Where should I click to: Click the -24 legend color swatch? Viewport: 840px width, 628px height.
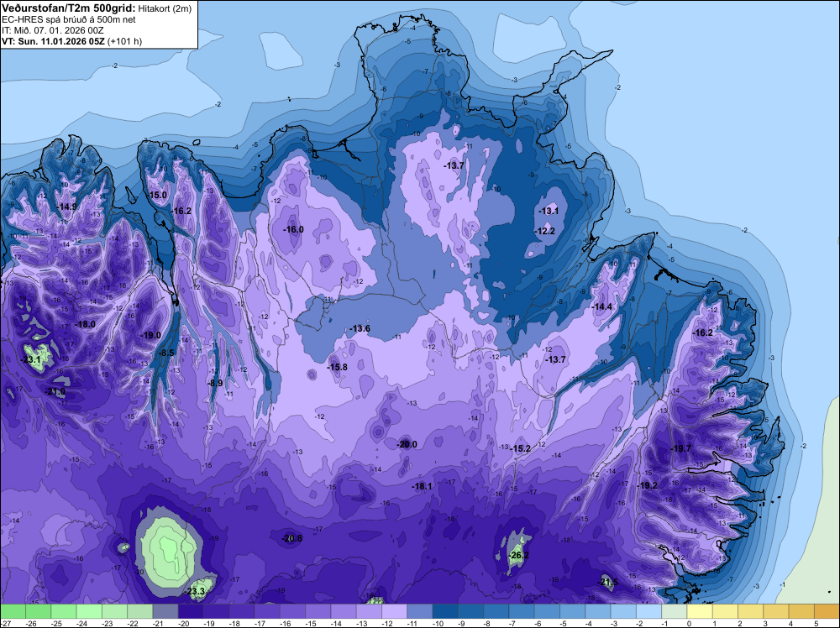point(89,611)
